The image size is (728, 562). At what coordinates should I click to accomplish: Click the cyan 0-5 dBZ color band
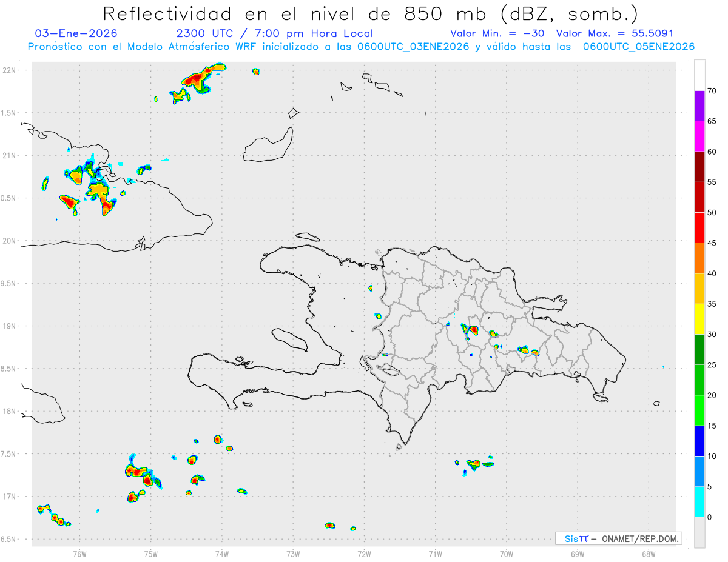pos(699,502)
